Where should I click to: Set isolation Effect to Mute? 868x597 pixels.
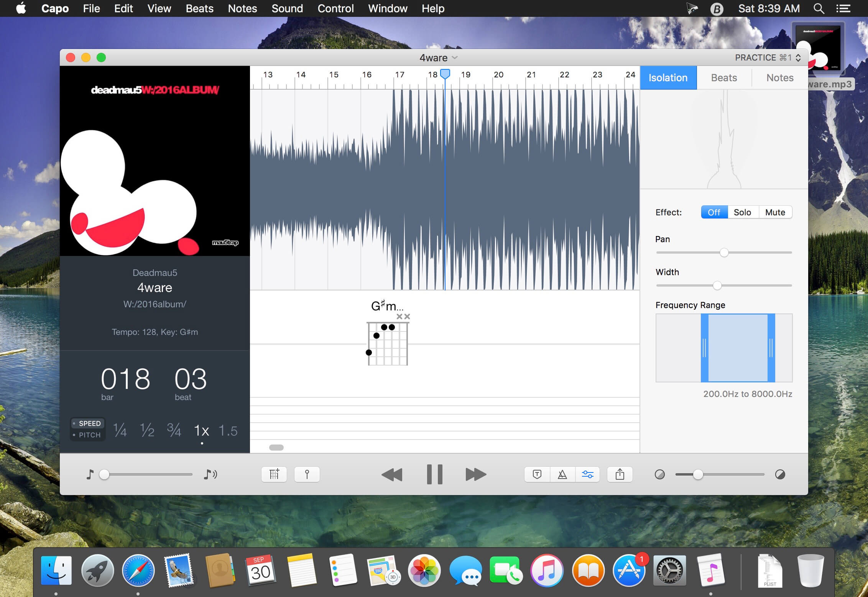(x=775, y=212)
